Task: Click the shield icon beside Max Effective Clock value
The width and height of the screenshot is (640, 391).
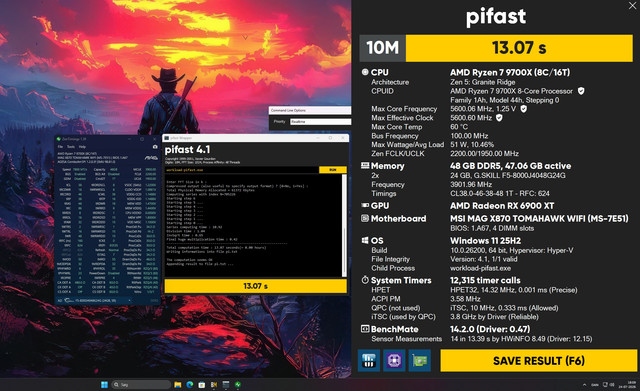Action: [499, 118]
